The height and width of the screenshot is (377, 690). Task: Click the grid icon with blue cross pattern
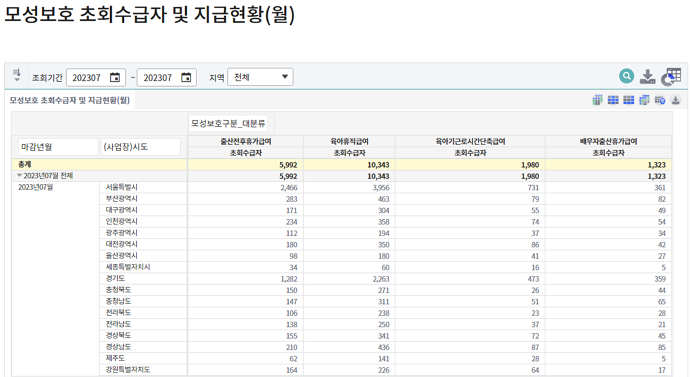pyautogui.click(x=613, y=100)
